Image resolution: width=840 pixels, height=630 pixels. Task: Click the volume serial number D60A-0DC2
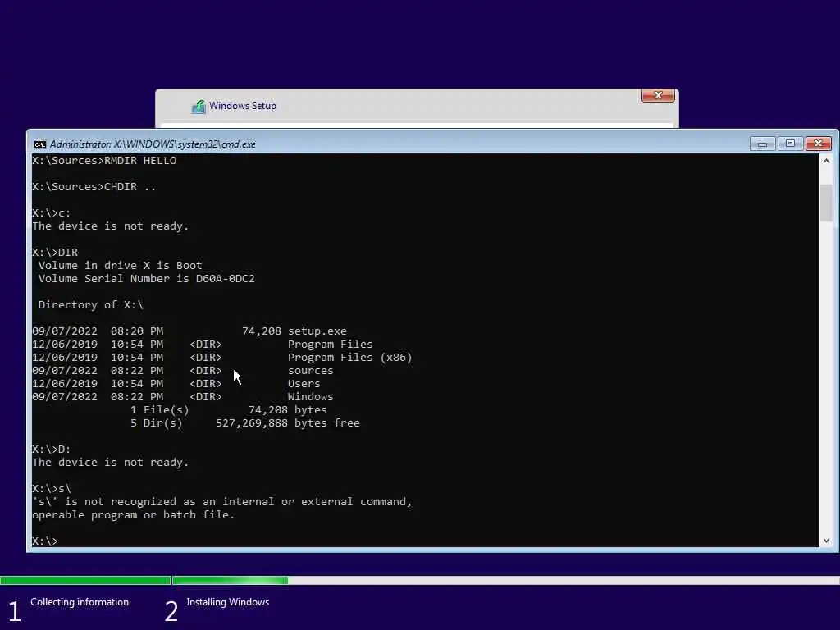[225, 279]
